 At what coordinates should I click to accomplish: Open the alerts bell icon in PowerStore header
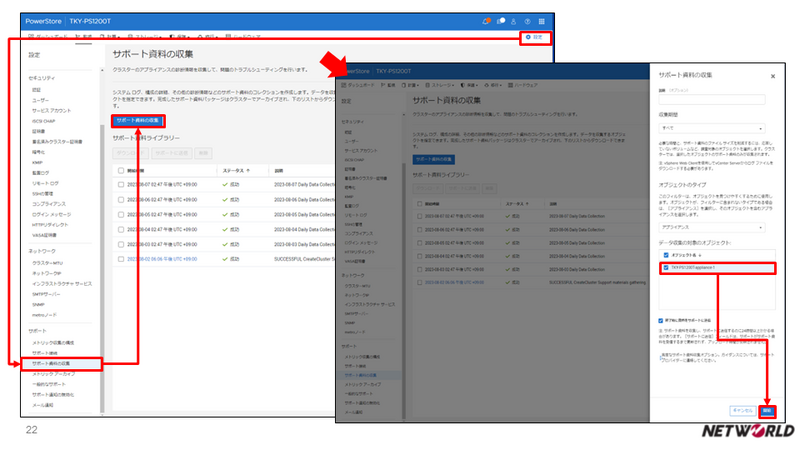click(486, 21)
